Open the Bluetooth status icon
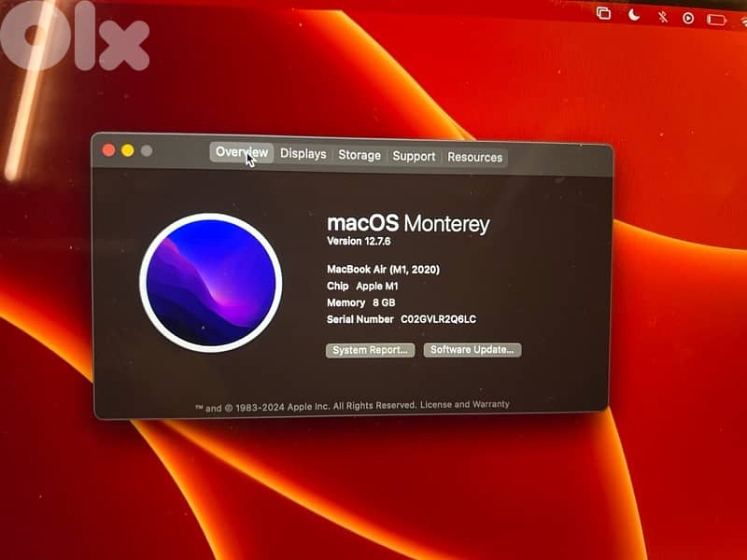This screenshot has height=560, width=747. 663,16
